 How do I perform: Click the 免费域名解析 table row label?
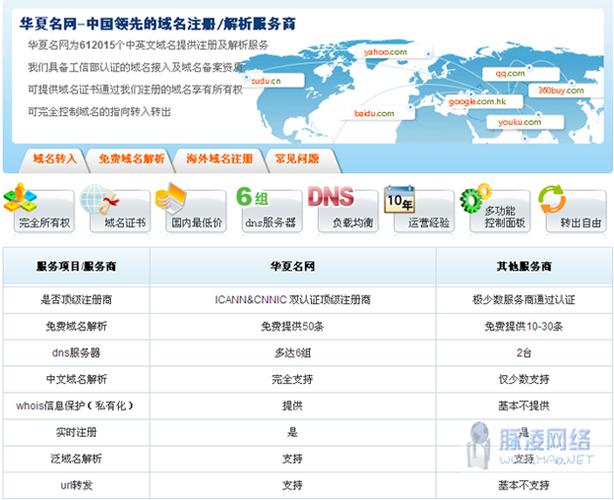pyautogui.click(x=76, y=327)
